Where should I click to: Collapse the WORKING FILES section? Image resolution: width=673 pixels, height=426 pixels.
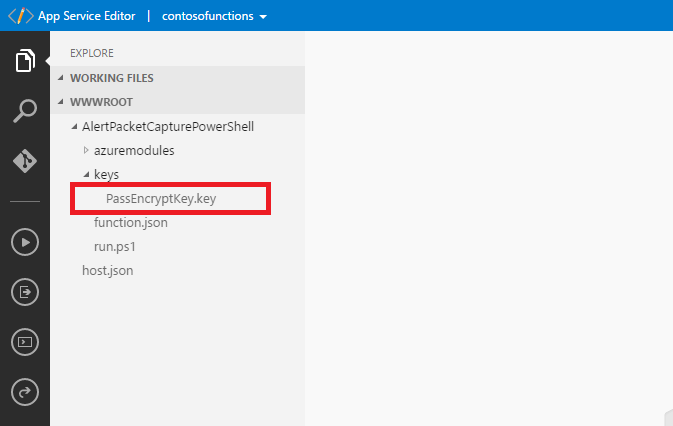tap(61, 78)
